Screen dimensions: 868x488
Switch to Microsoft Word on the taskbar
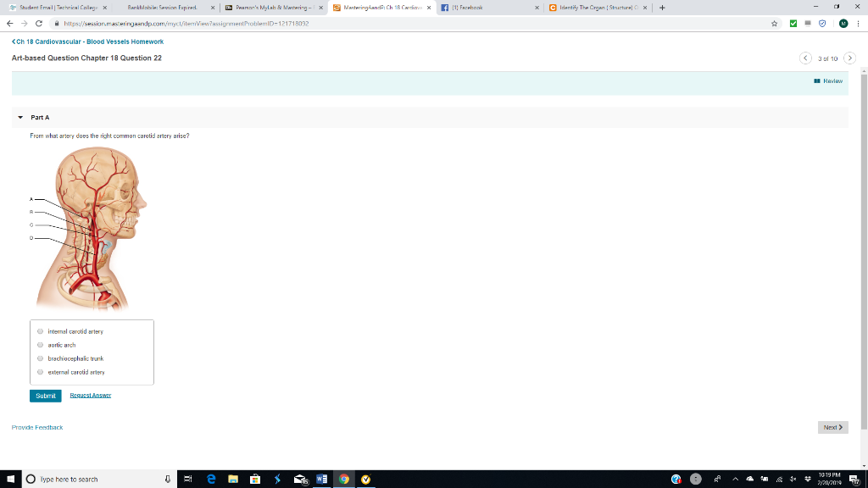321,480
